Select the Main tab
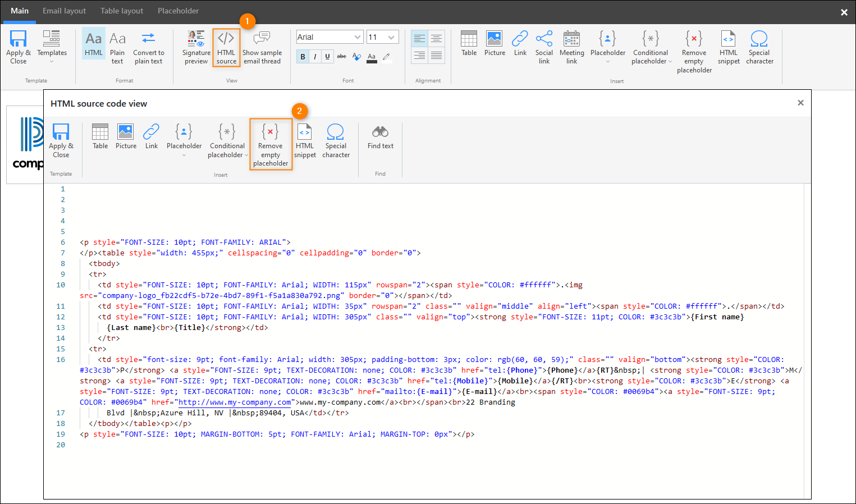Image resolution: width=856 pixels, height=504 pixels. [x=20, y=11]
